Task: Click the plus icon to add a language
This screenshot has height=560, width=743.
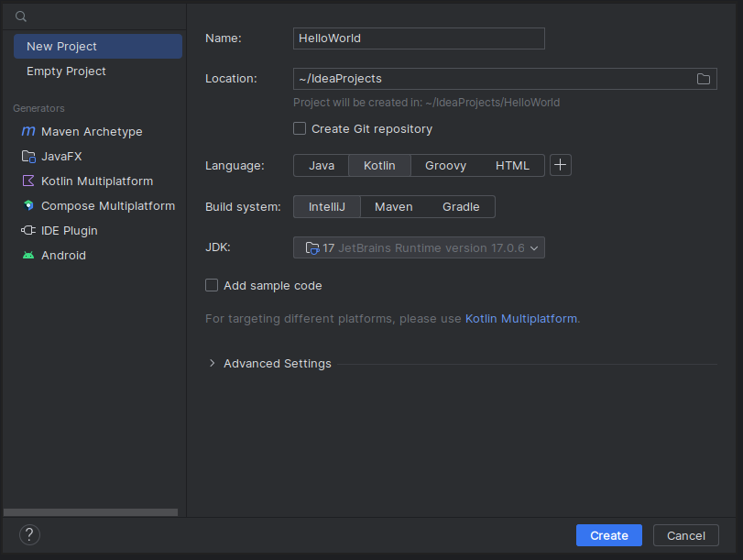Action: click(x=560, y=165)
